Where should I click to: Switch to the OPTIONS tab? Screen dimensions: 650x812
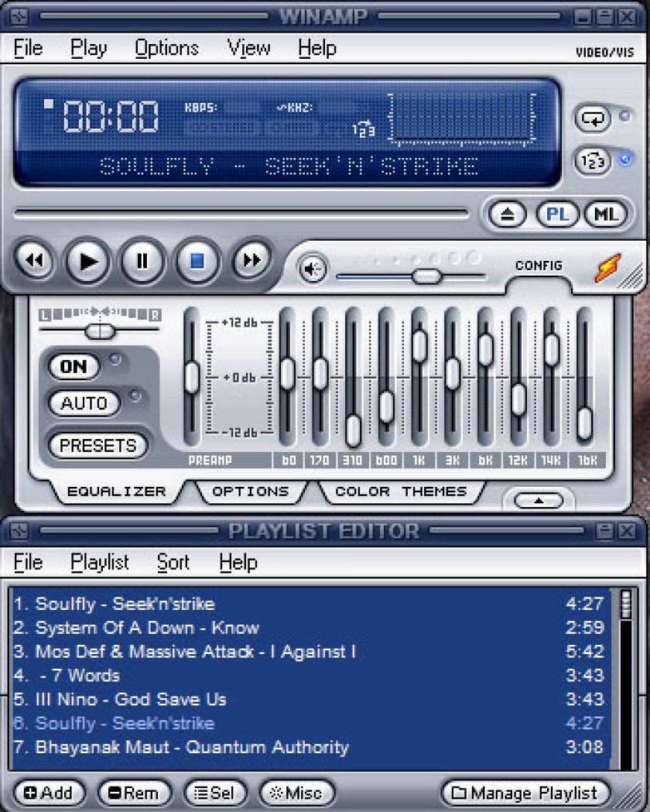tap(251, 492)
